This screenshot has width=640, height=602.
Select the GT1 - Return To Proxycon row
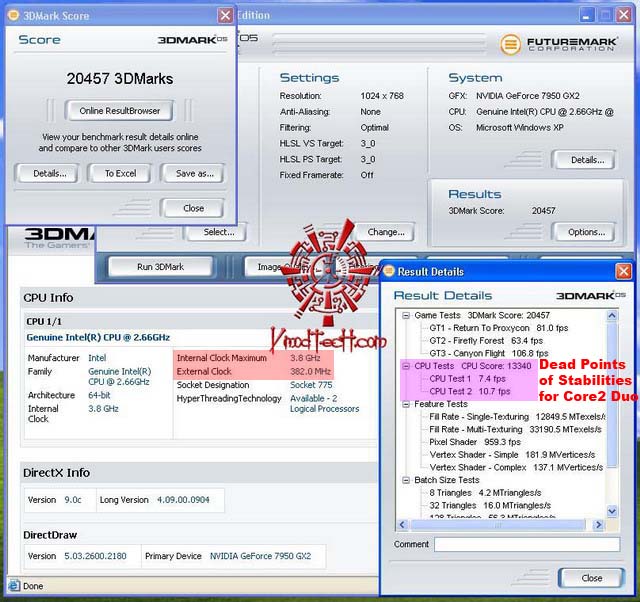498,328
